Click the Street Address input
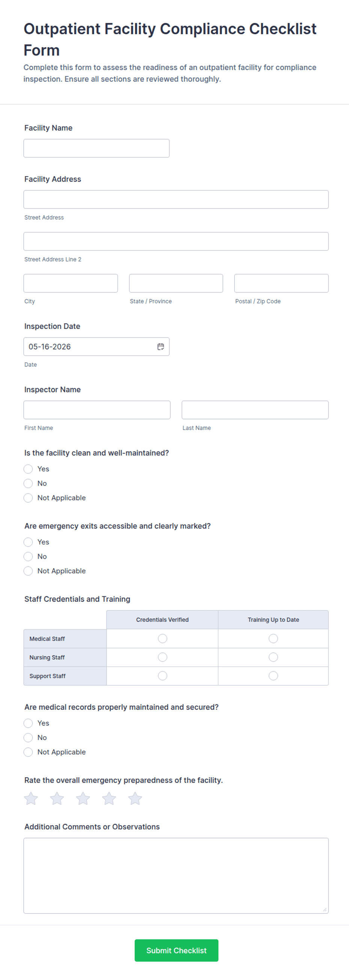 pyautogui.click(x=176, y=199)
